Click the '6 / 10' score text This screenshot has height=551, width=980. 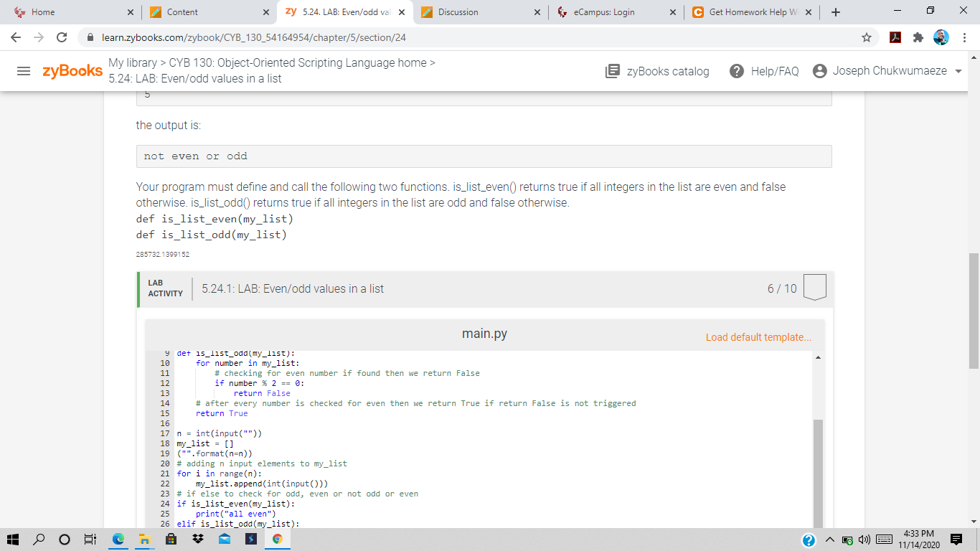(781, 288)
